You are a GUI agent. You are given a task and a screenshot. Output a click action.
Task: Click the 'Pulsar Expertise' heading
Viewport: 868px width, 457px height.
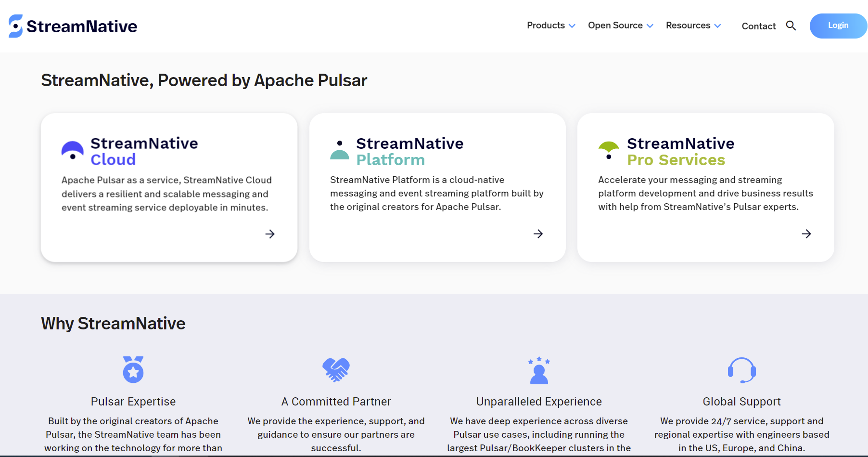pos(133,402)
